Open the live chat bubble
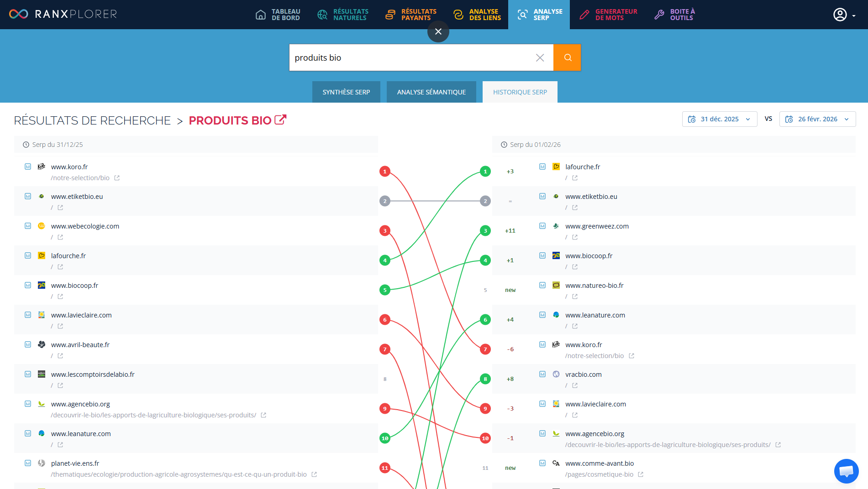The image size is (868, 489). coord(846,471)
